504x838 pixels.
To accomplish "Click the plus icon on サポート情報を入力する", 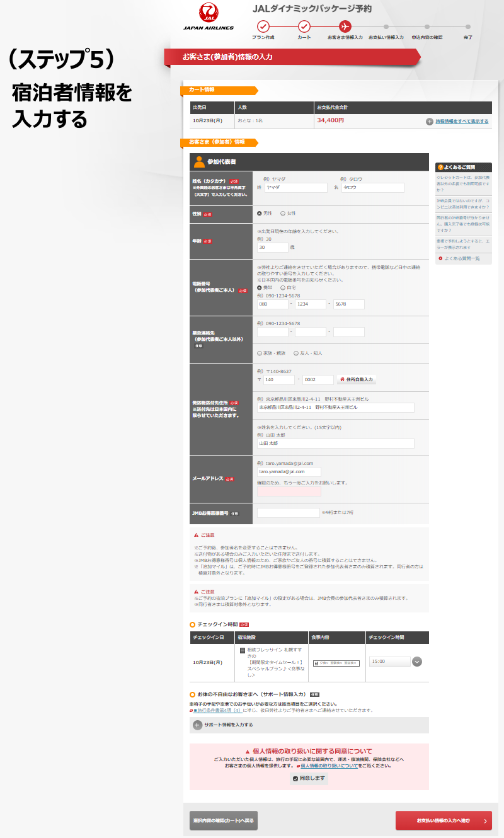I will tap(197, 725).
